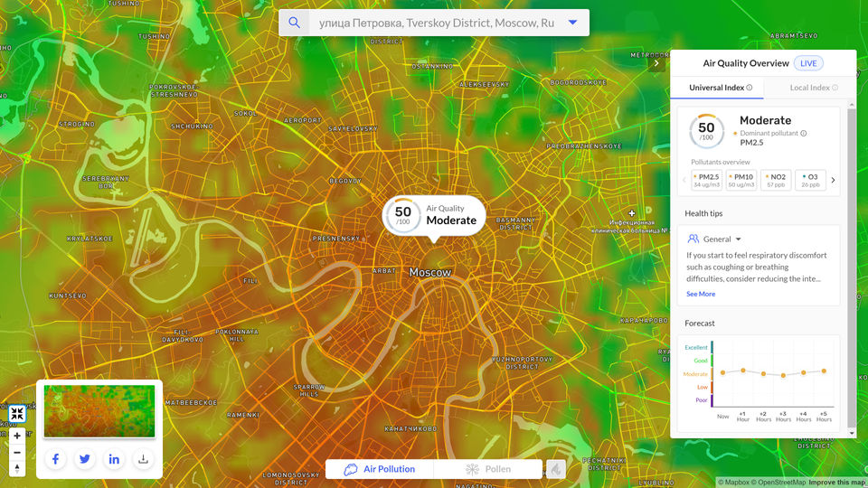Select the PM10 pollutant card
Viewport: 868px width, 488px height.
[741, 181]
